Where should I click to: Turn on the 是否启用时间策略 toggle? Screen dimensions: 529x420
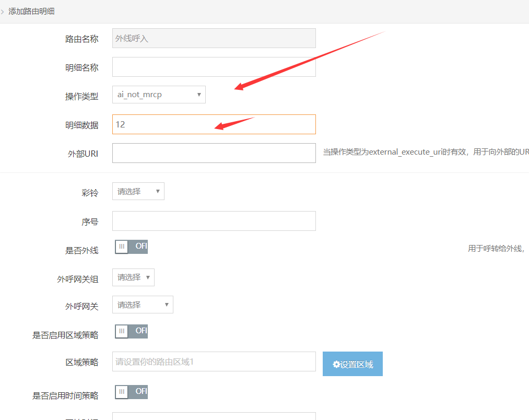point(131,392)
